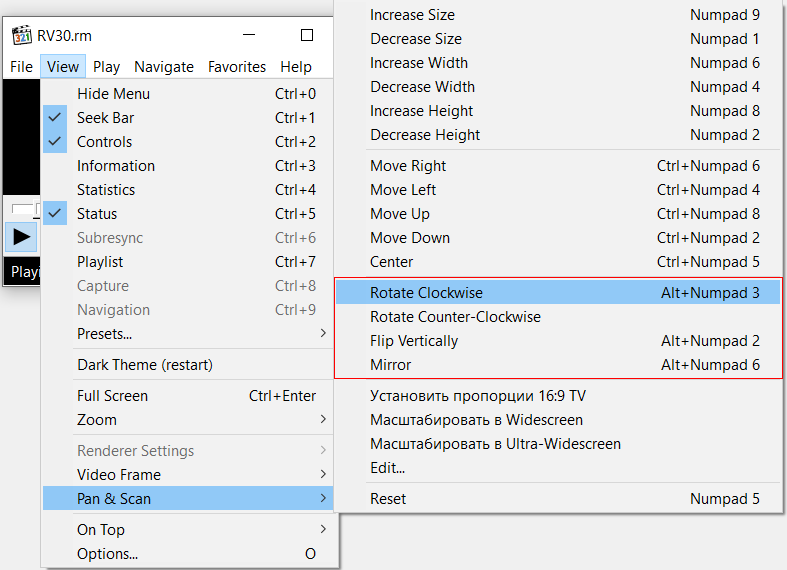Image resolution: width=787 pixels, height=570 pixels.
Task: Choose Flip Vertically in the submenu
Action: point(414,341)
